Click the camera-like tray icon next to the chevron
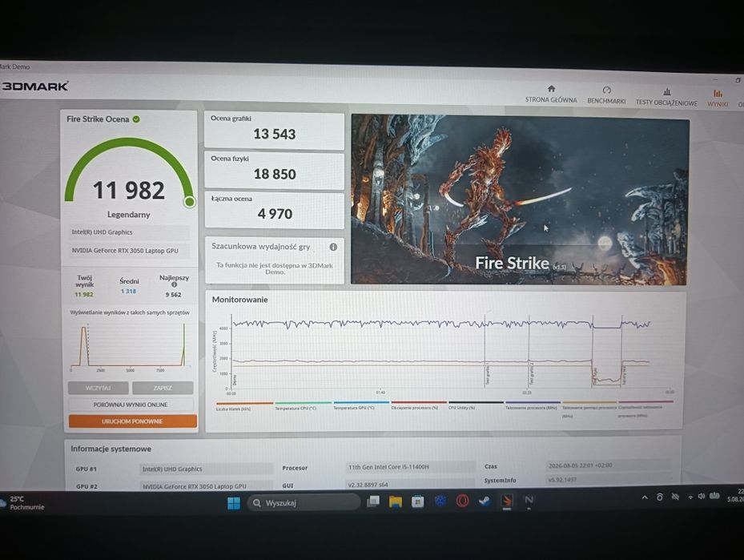This screenshot has height=560, width=744. [660, 497]
